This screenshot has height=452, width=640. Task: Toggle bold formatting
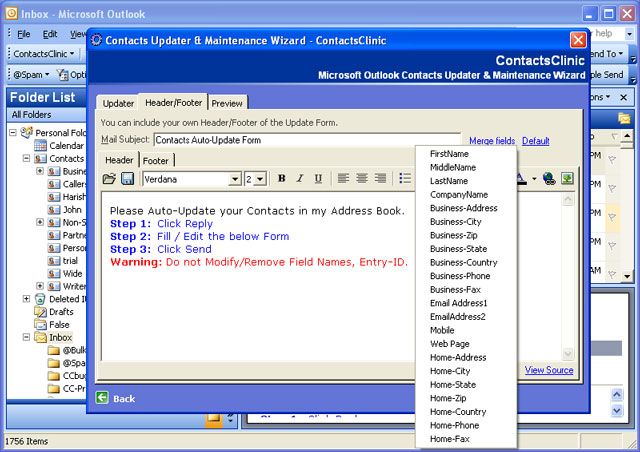point(281,178)
